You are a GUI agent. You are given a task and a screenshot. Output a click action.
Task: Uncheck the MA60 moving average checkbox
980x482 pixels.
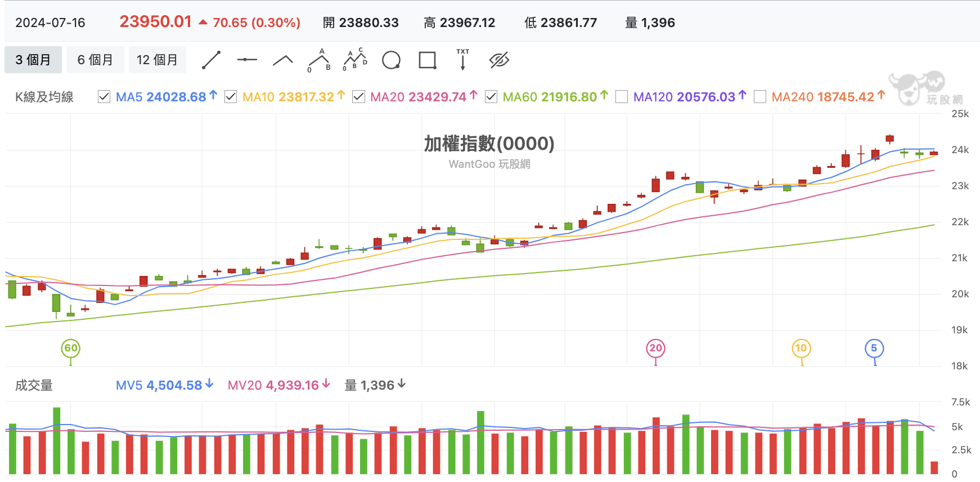491,97
